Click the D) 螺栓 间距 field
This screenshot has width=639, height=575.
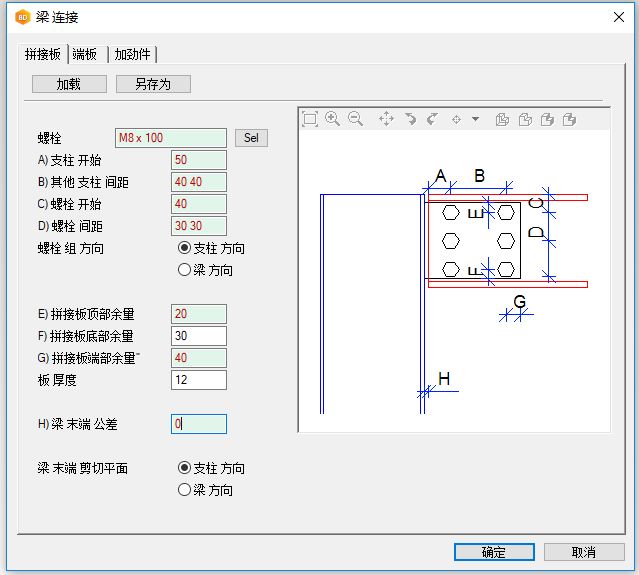click(199, 226)
